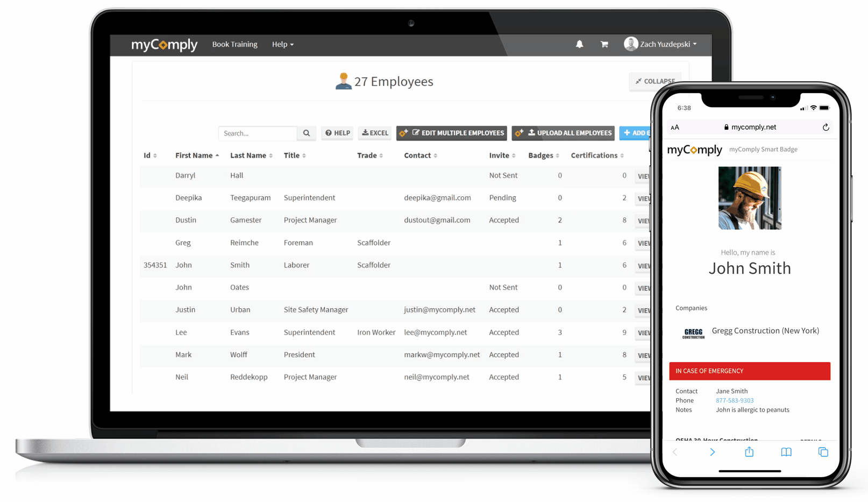Tap John Smith's profile photo on phone

click(x=750, y=198)
